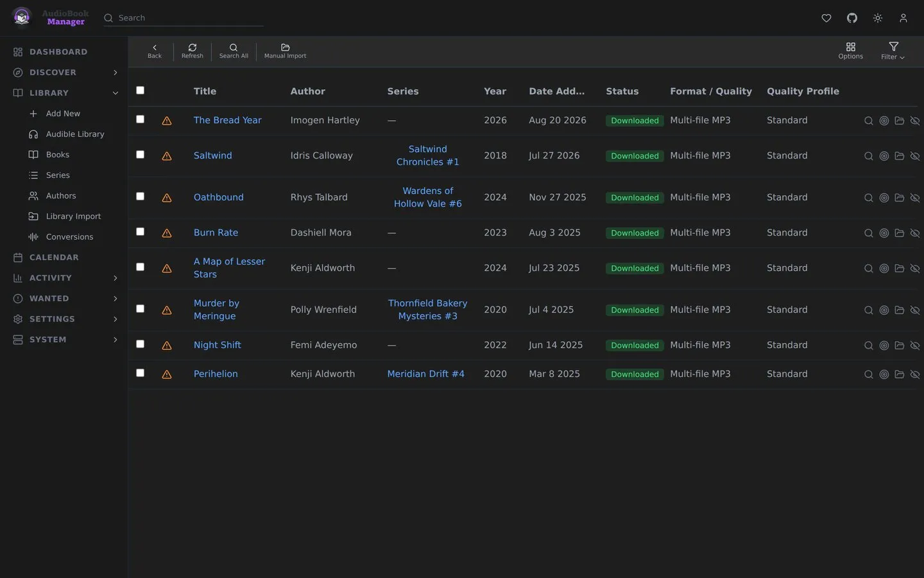Open Library Import in the sidebar
This screenshot has height=578, width=924.
click(73, 216)
